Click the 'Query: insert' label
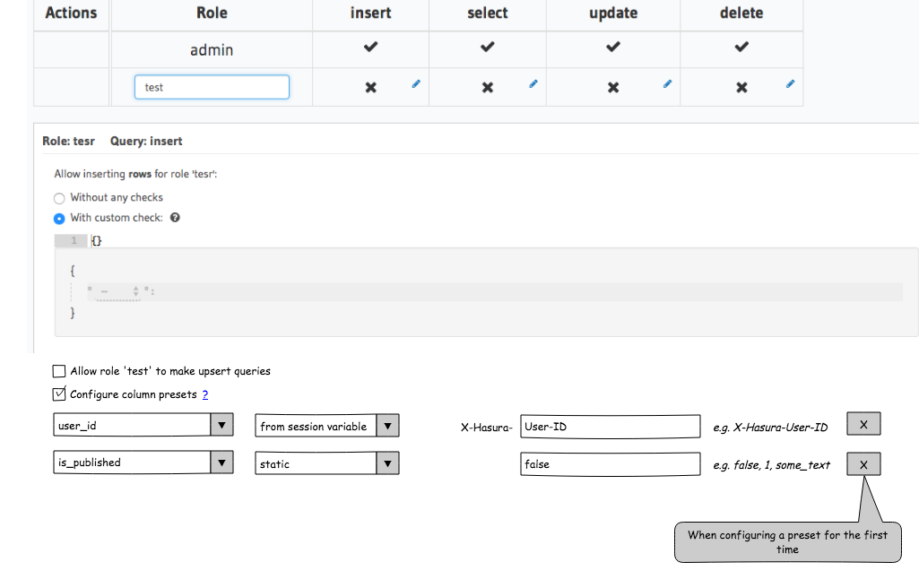This screenshot has width=919, height=588. pos(145,141)
